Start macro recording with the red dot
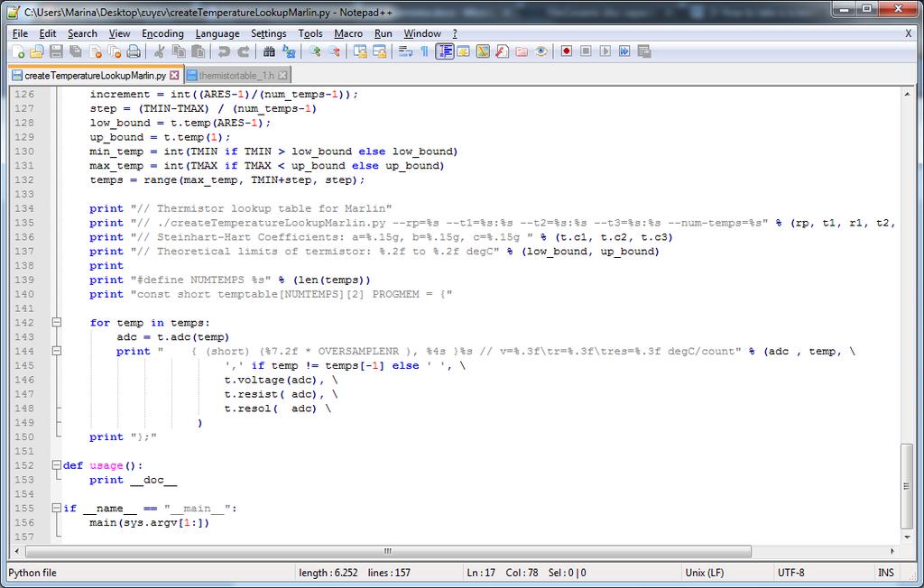Viewport: 924px width, 588px height. point(567,51)
